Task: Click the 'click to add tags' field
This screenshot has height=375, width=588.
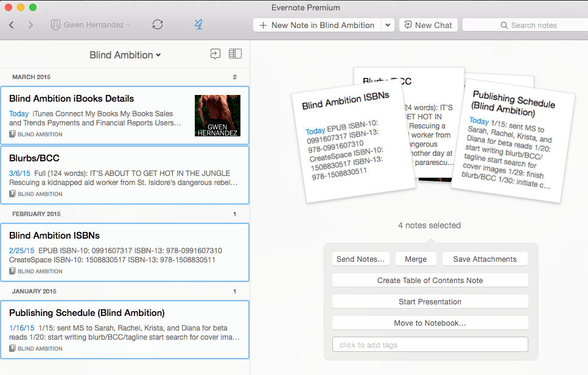Action: [430, 345]
